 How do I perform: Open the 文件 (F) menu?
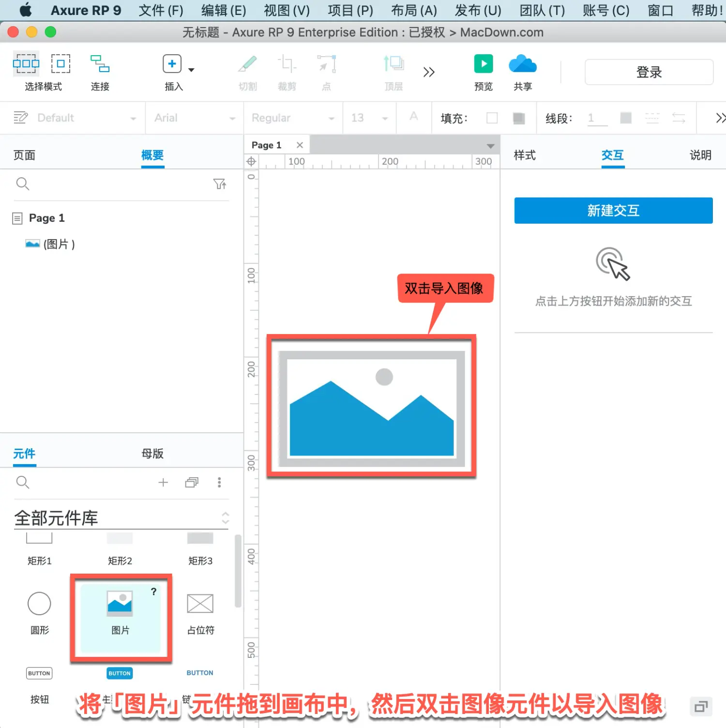[x=161, y=10]
